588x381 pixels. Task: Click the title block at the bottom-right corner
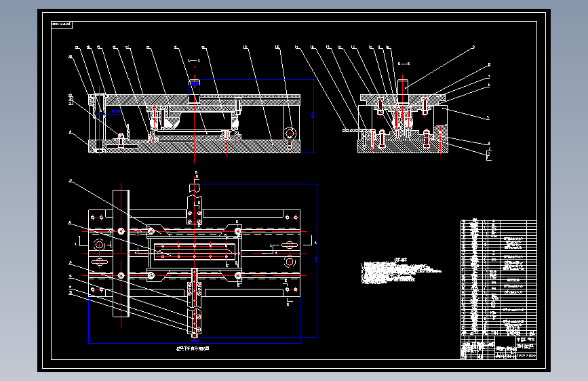click(x=498, y=347)
